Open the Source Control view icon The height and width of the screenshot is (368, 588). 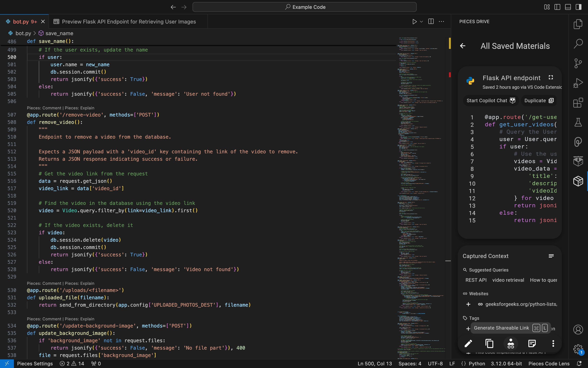click(x=578, y=63)
